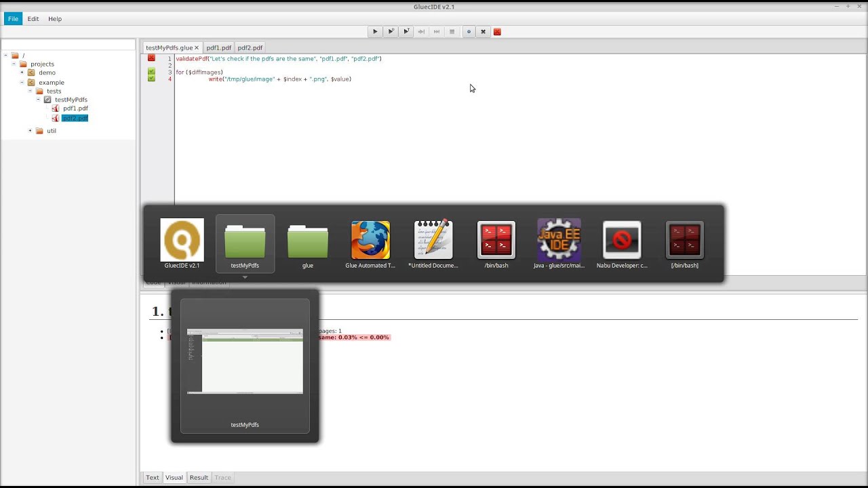Image resolution: width=868 pixels, height=488 pixels.
Task: Open the Text bottom tab
Action: point(153,478)
